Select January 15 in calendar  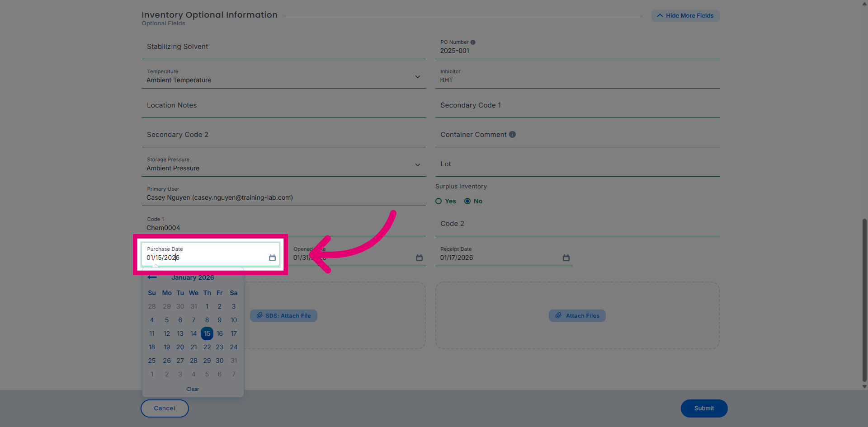point(207,333)
